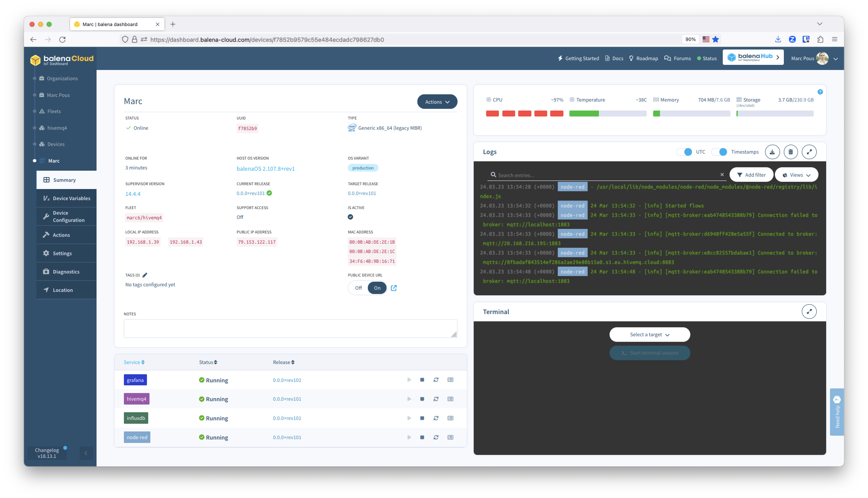
Task: Expand the Logs panel to fullscreen
Action: (x=809, y=151)
